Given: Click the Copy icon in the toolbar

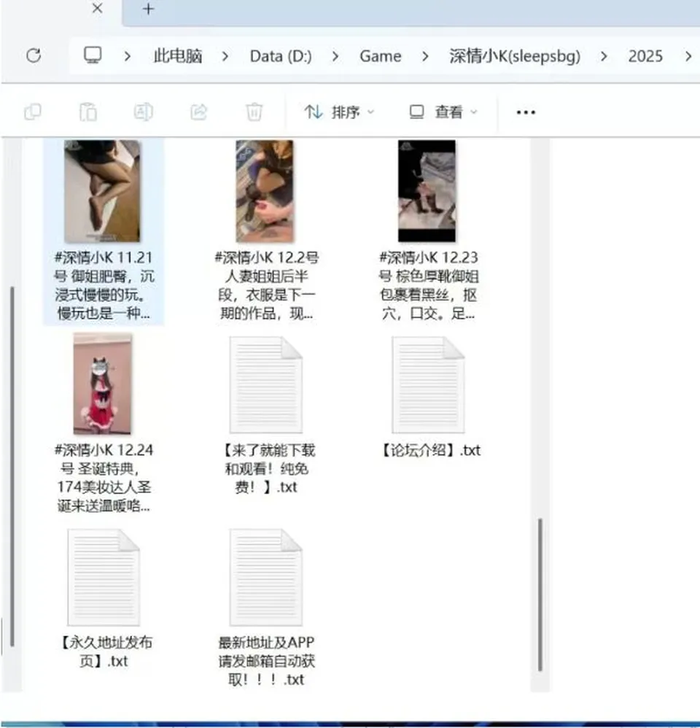Looking at the screenshot, I should 33,112.
